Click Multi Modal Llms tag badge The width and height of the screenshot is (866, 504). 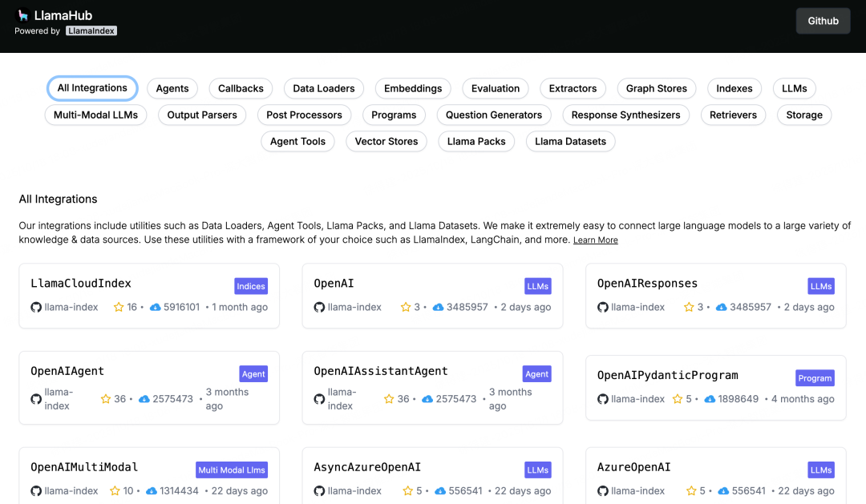coord(232,470)
